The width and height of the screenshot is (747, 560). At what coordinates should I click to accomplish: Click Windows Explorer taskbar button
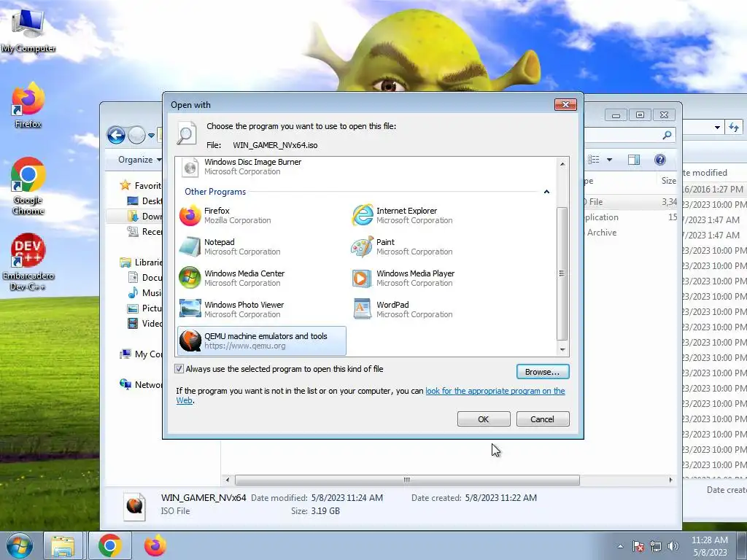[x=63, y=546]
